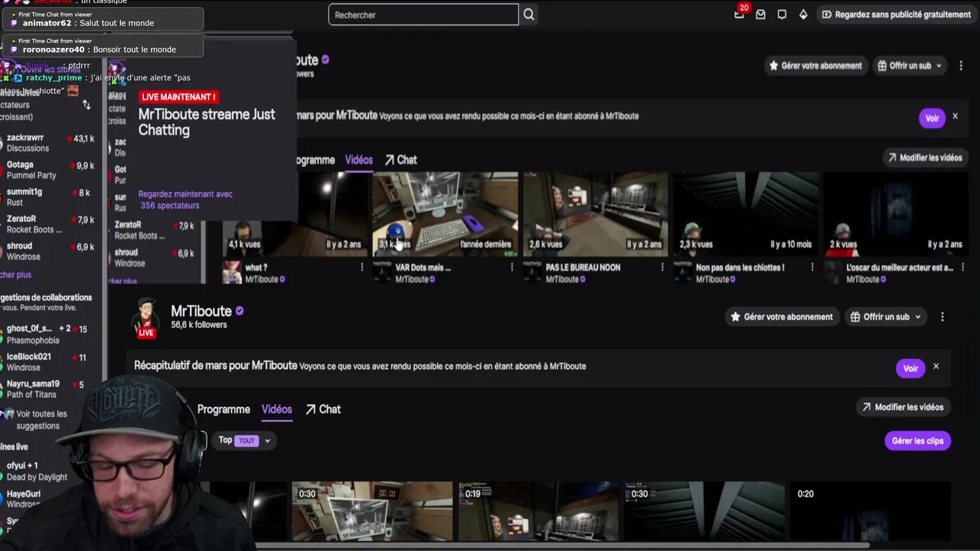This screenshot has width=980, height=551.
Task: Open options menu for "PAS LE BUREAU NOON" video
Action: (662, 267)
